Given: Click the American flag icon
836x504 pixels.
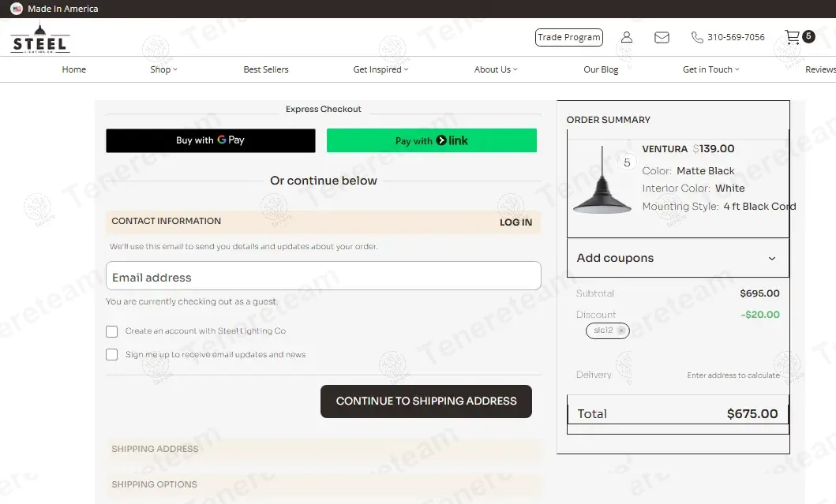Looking at the screenshot, I should click(x=17, y=9).
